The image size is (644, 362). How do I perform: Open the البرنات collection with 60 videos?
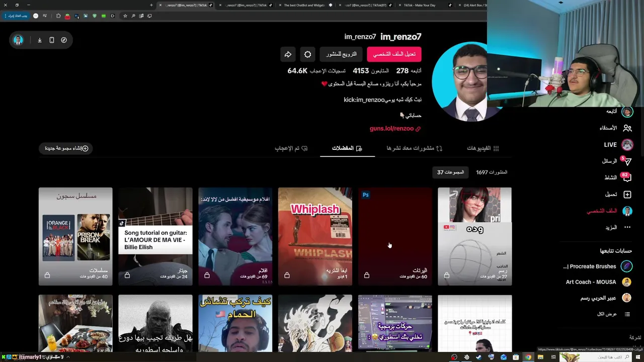395,236
